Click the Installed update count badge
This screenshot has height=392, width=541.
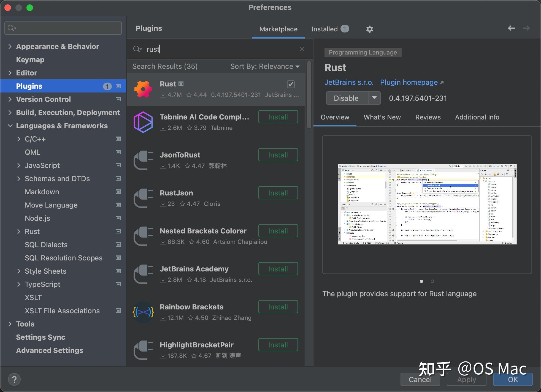coord(345,29)
